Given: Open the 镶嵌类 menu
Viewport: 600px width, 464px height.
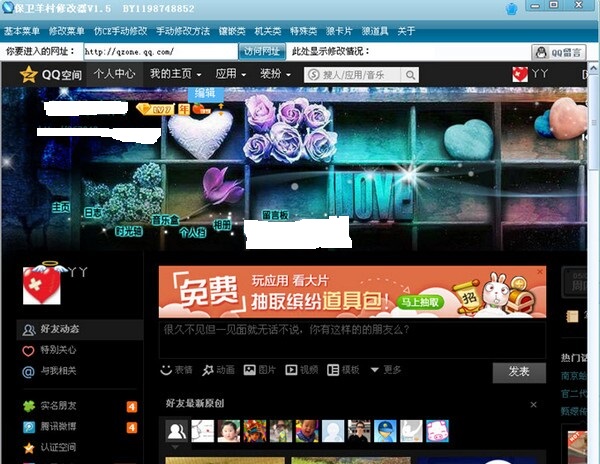Looking at the screenshot, I should 232,31.
